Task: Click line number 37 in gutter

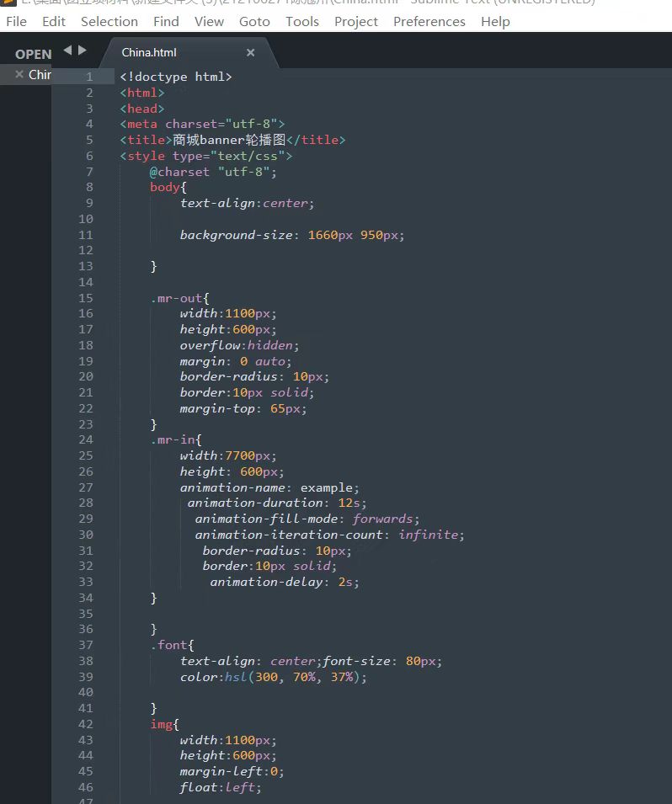Action: [x=86, y=645]
